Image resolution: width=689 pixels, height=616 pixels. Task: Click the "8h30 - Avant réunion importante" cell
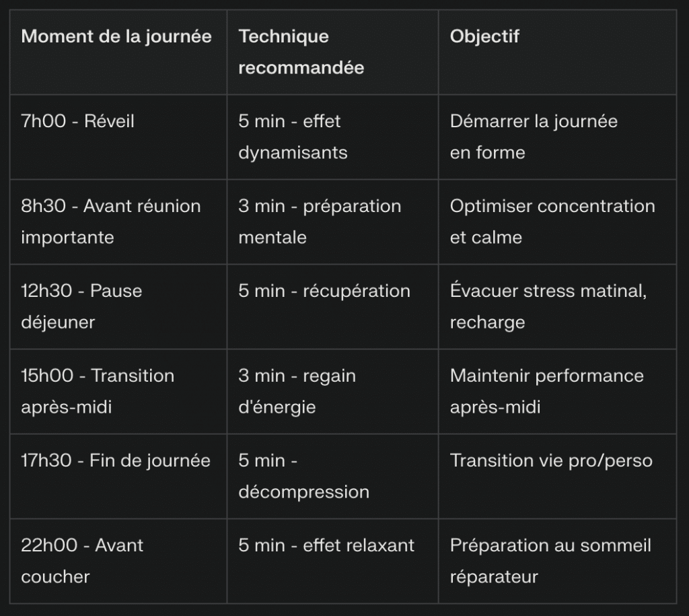111,221
